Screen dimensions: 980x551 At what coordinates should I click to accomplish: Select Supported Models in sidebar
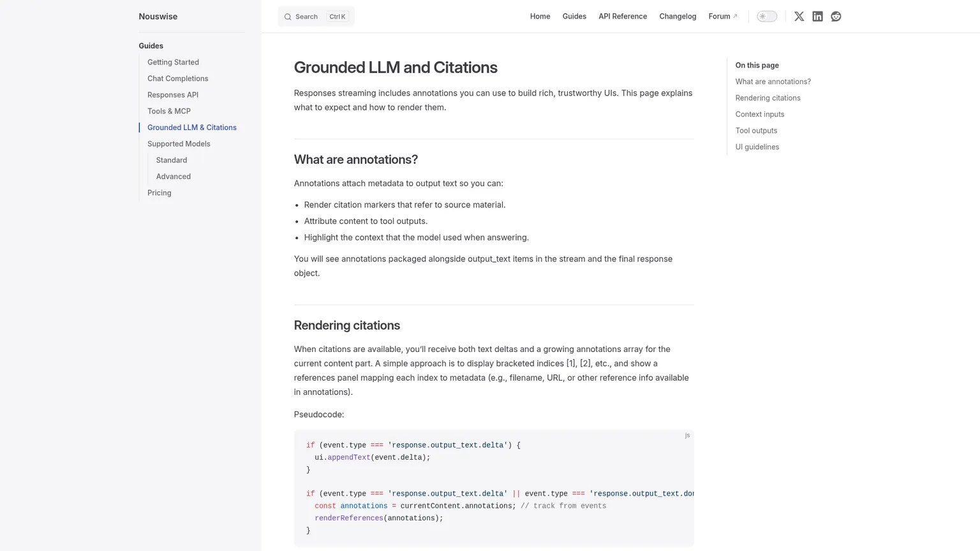[x=179, y=144]
